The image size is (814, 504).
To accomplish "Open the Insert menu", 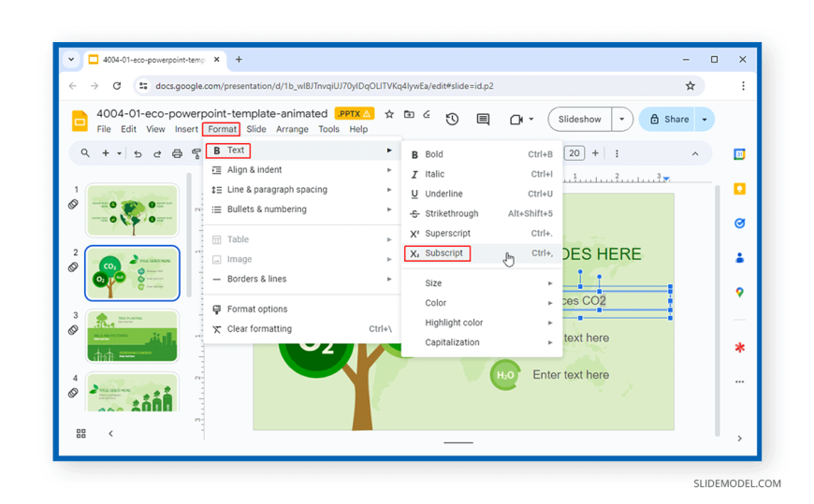I will tap(186, 129).
